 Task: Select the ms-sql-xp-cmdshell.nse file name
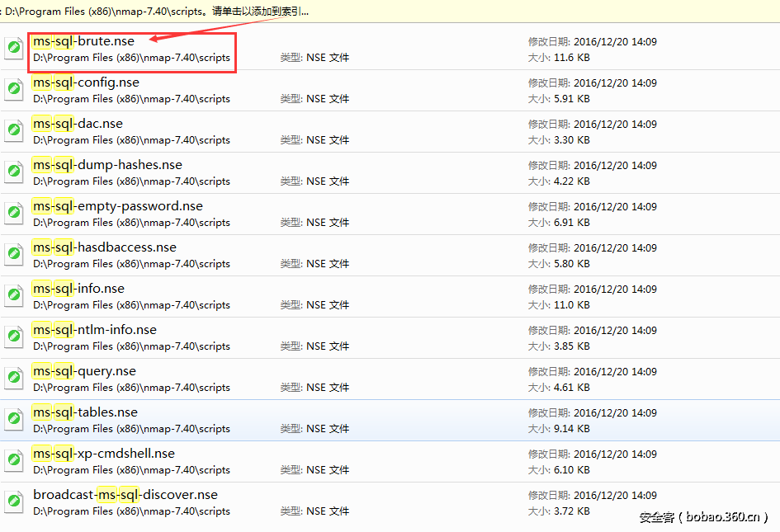coord(104,454)
